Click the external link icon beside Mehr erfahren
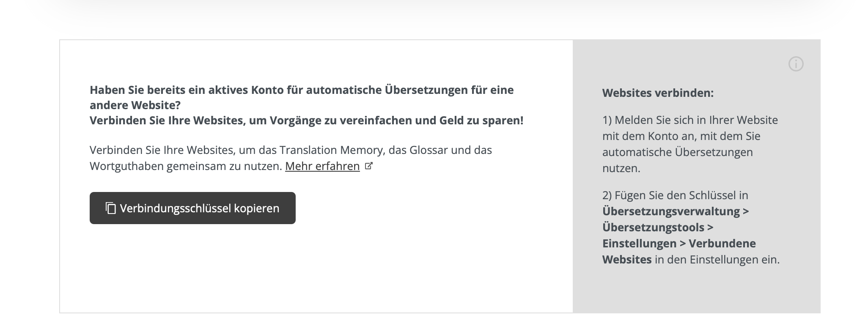The width and height of the screenshot is (868, 329). tap(368, 166)
